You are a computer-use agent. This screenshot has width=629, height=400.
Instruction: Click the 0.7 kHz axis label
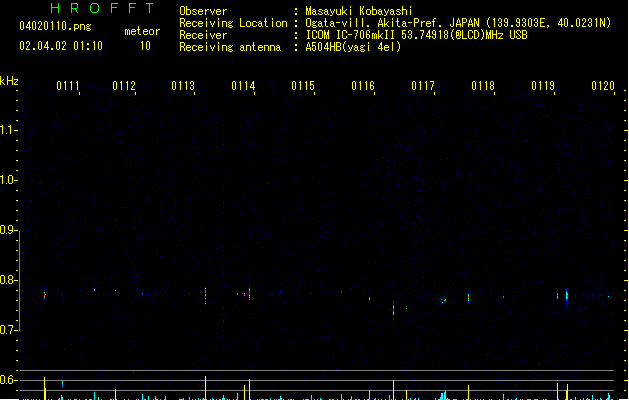(7, 330)
